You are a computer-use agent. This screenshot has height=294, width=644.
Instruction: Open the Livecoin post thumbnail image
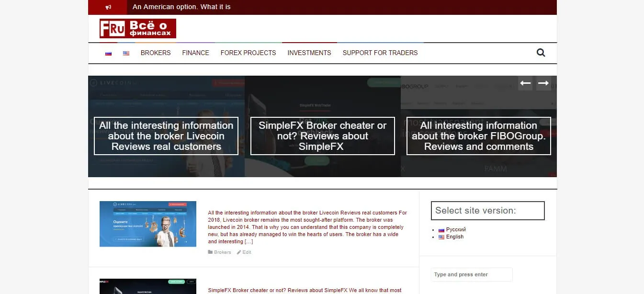click(x=148, y=224)
